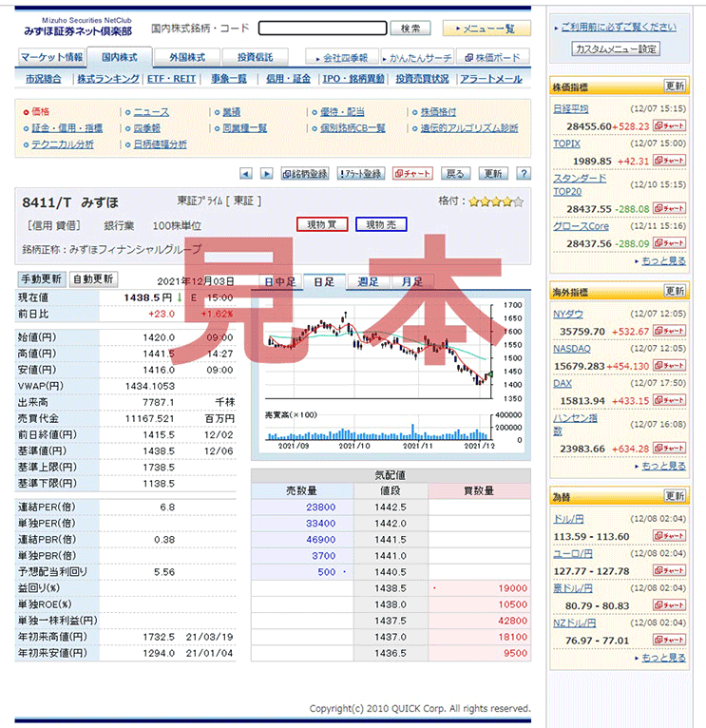Open the 優待・配当 link

tap(343, 112)
